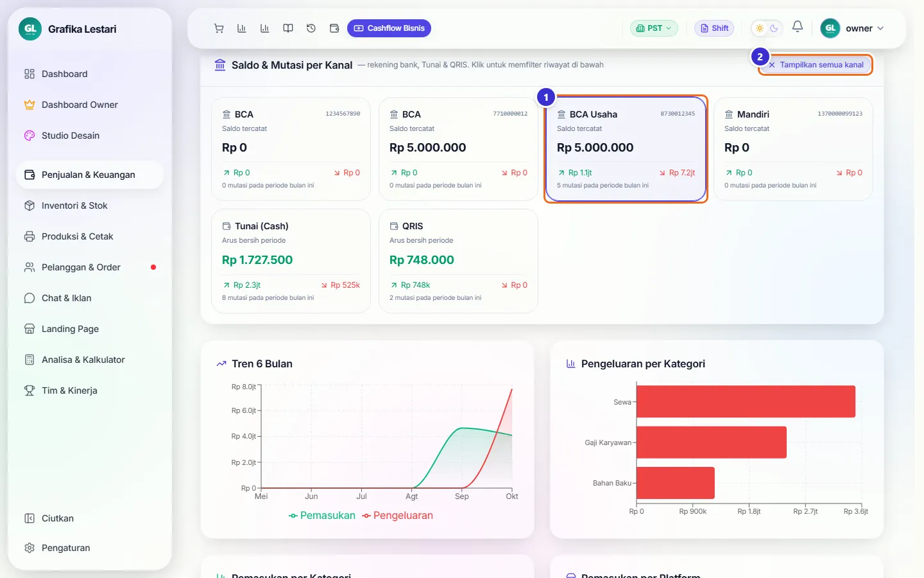Click the Grafika Lestari GL logo
924x578 pixels.
pyautogui.click(x=30, y=29)
